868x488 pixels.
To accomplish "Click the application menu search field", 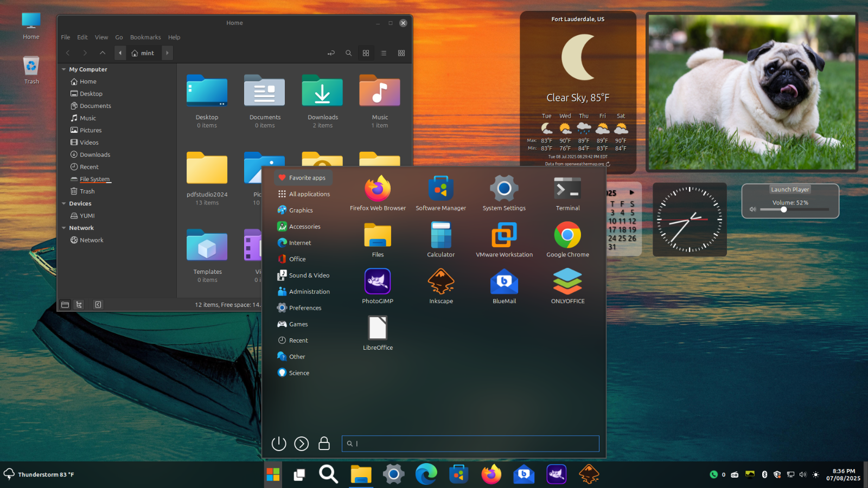I will click(470, 444).
